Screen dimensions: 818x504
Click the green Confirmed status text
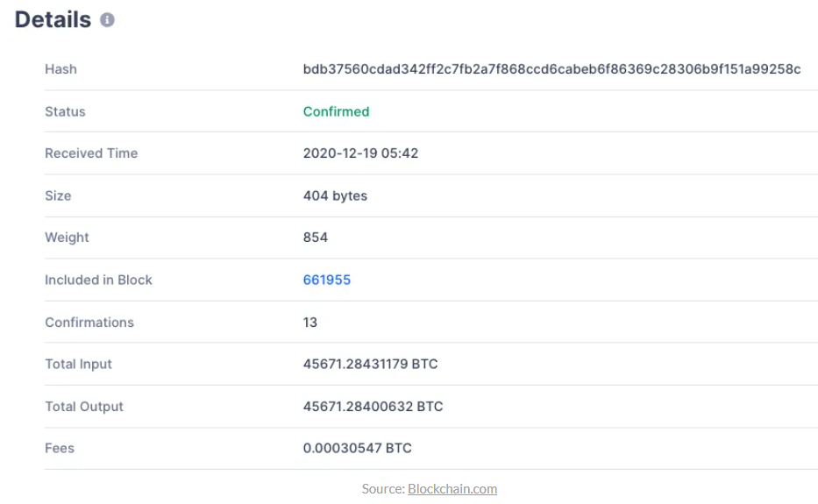point(336,111)
